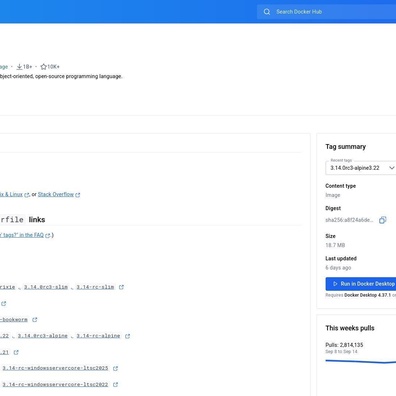The height and width of the screenshot is (396, 396).
Task: Select the size value 18.7 MB
Action: (x=335, y=245)
